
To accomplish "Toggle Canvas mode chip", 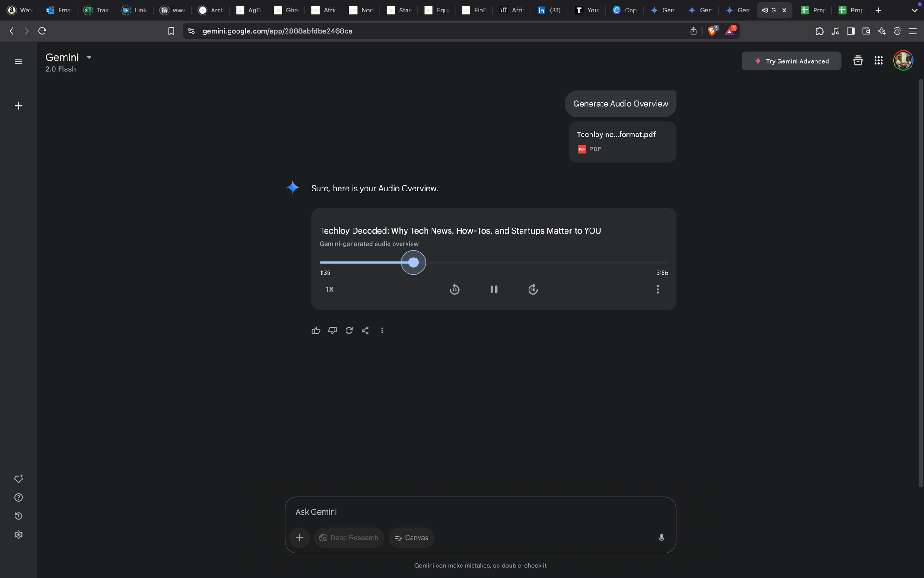I will (x=411, y=538).
